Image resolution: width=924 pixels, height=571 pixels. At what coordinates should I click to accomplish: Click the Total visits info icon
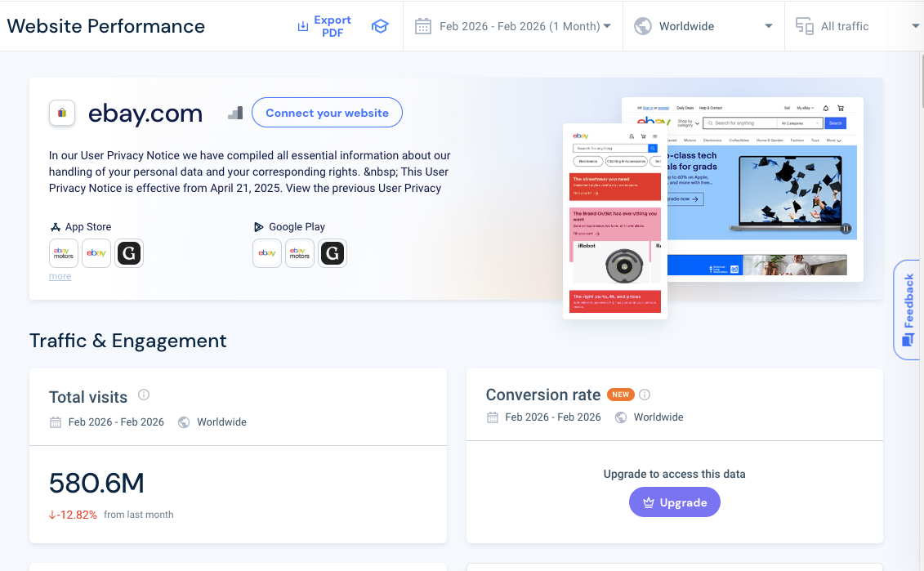144,395
